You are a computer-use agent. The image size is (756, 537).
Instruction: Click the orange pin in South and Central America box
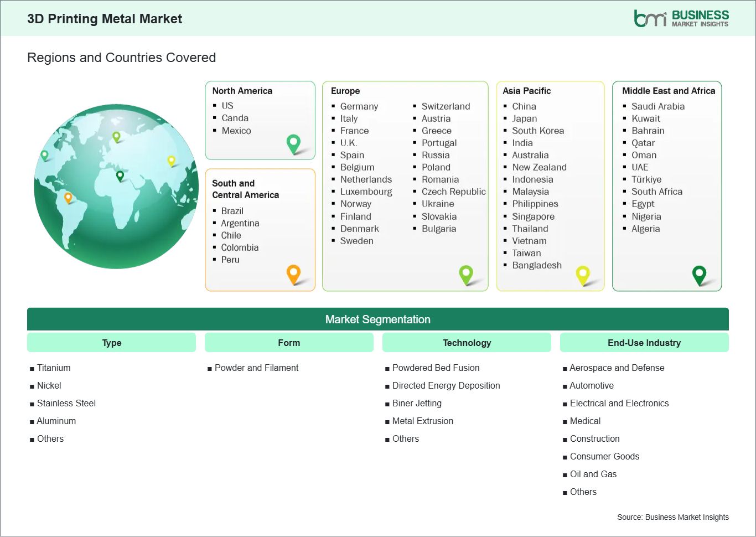click(293, 273)
